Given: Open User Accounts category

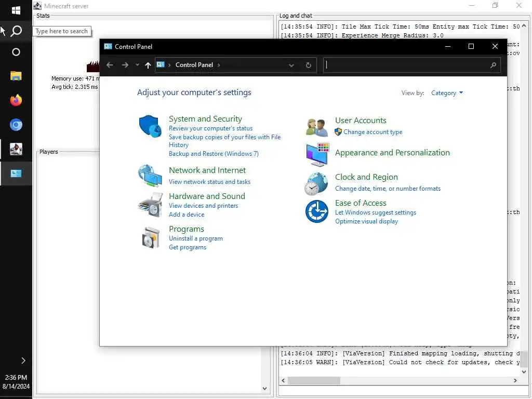Looking at the screenshot, I should point(361,121).
